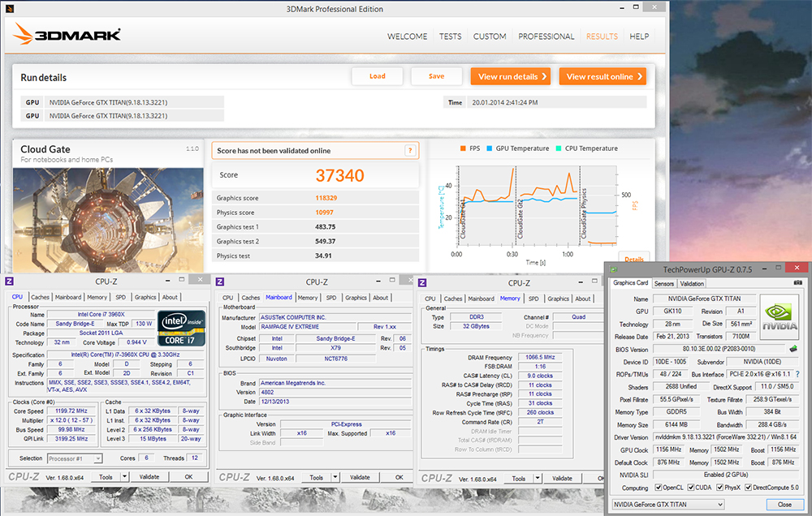812x516 pixels.
Task: Click the Close button in GPU-Z
Action: [x=784, y=504]
